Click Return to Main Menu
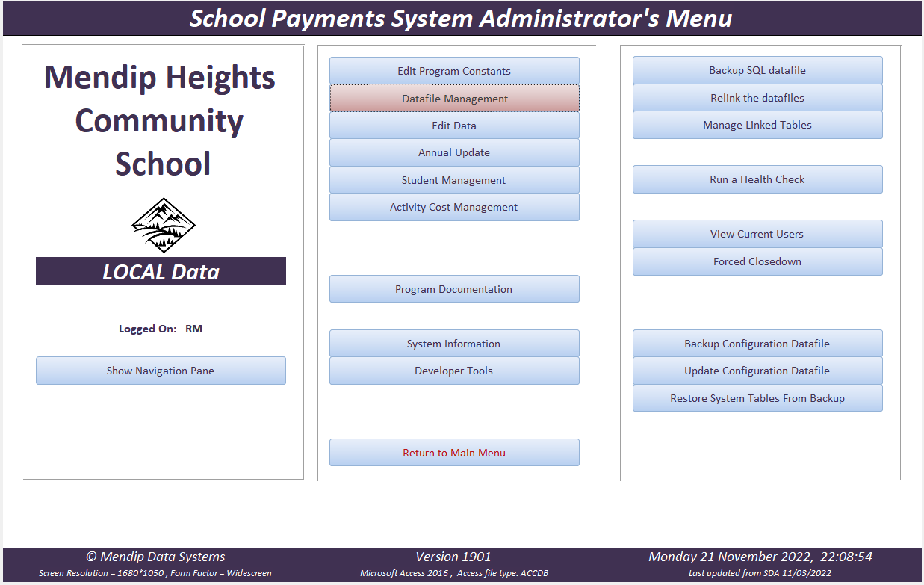 [454, 453]
